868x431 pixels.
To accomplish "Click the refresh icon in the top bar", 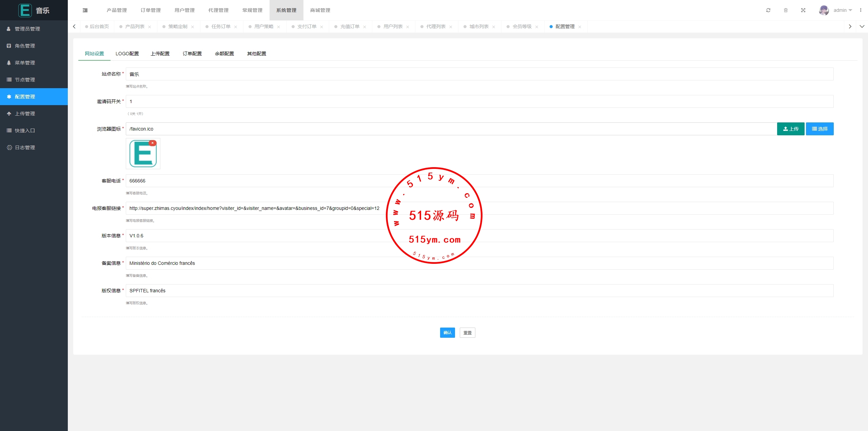I will [x=768, y=10].
